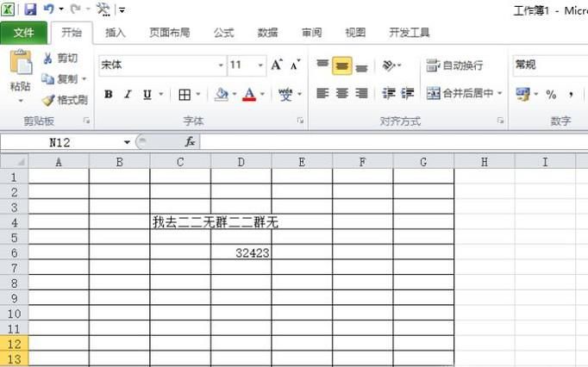
Task: Increase font size with large A icon
Action: [x=277, y=65]
